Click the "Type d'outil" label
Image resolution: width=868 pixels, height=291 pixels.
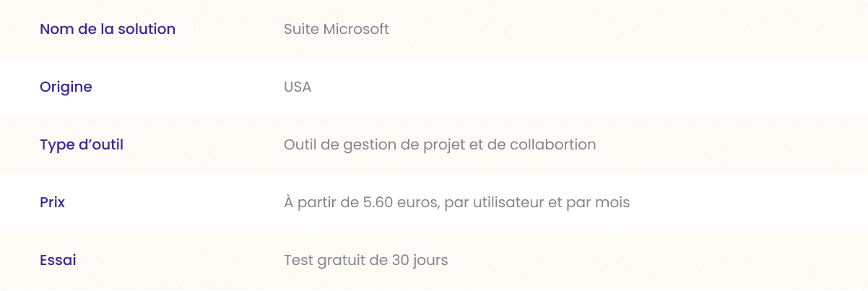82,145
